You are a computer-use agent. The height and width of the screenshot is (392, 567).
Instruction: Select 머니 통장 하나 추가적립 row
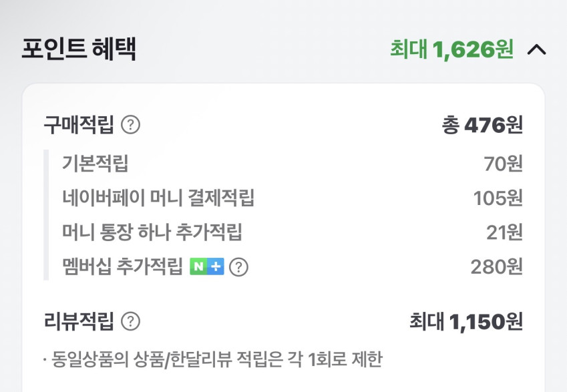pyautogui.click(x=152, y=232)
